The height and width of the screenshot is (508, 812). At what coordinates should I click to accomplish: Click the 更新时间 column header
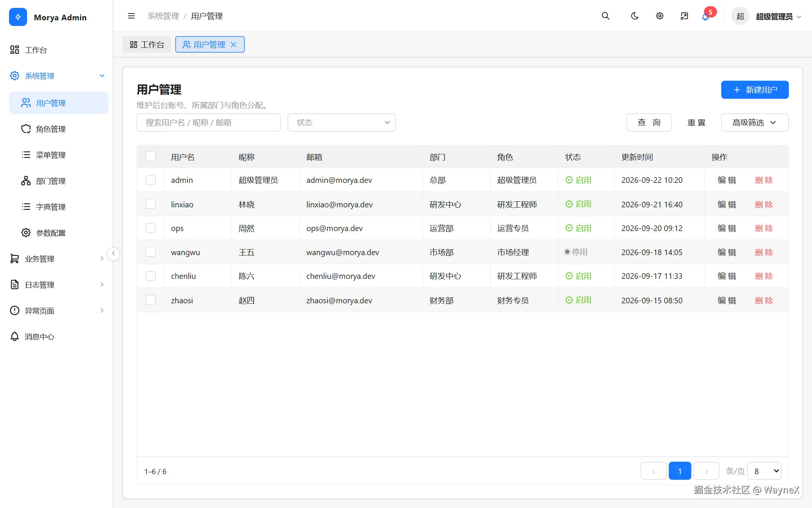637,157
